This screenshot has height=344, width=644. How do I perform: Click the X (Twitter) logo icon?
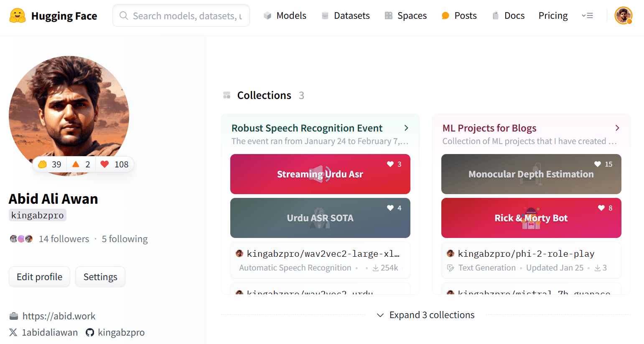pyautogui.click(x=13, y=332)
